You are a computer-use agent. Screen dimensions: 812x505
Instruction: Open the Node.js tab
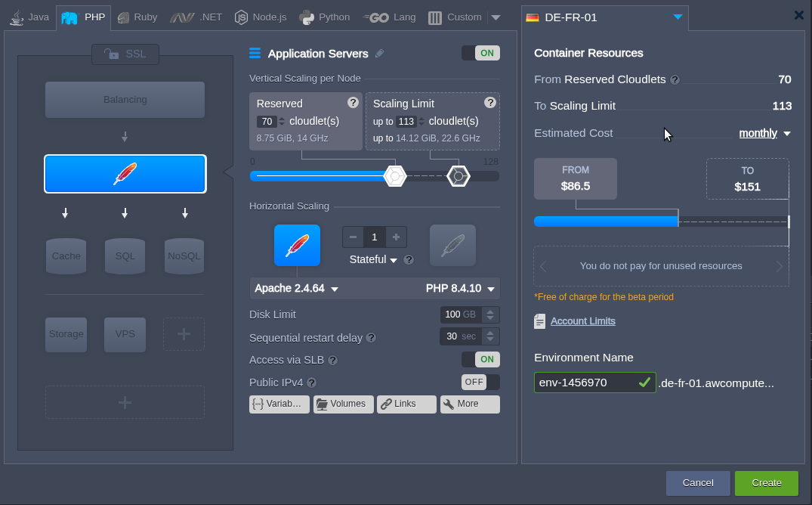pos(261,17)
